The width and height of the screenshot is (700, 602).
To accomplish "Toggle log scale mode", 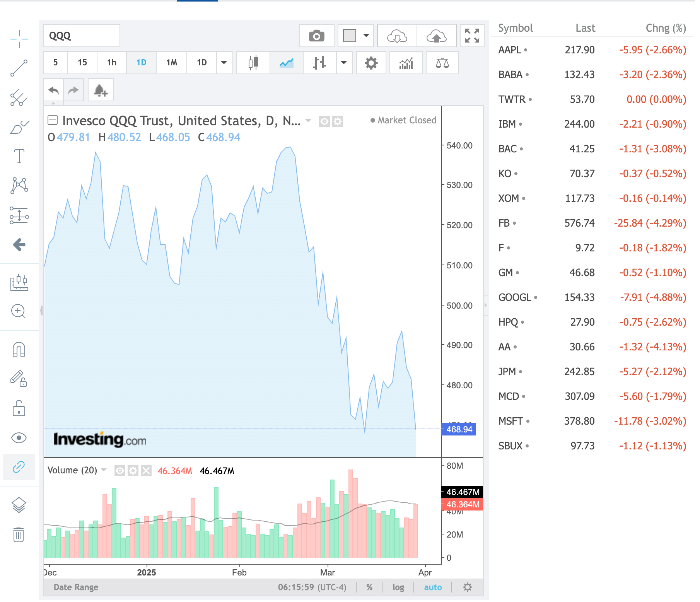I will 398,587.
